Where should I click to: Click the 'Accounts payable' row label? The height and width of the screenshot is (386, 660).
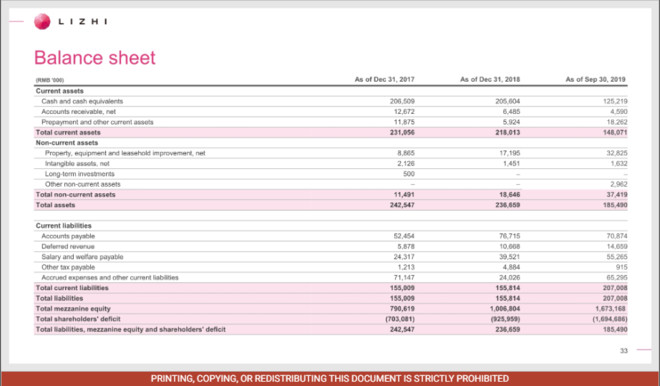(x=68, y=236)
